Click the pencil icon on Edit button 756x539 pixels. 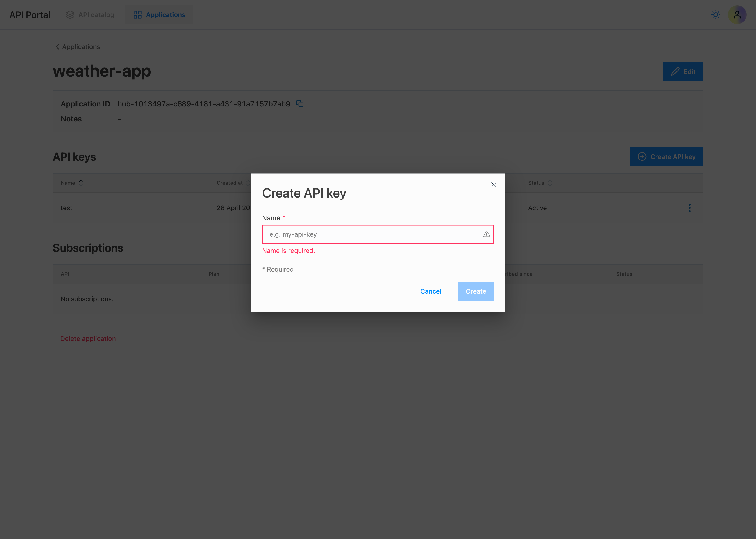(x=675, y=72)
